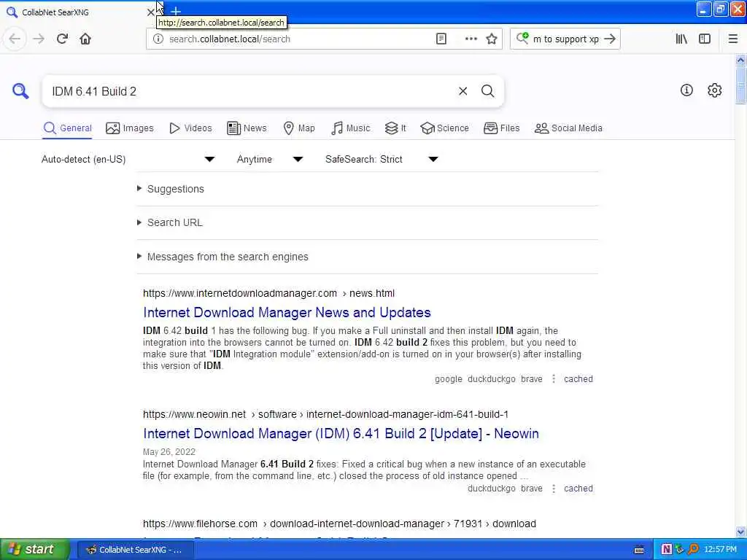The height and width of the screenshot is (560, 747).
Task: Select the General category tab
Action: click(x=67, y=128)
